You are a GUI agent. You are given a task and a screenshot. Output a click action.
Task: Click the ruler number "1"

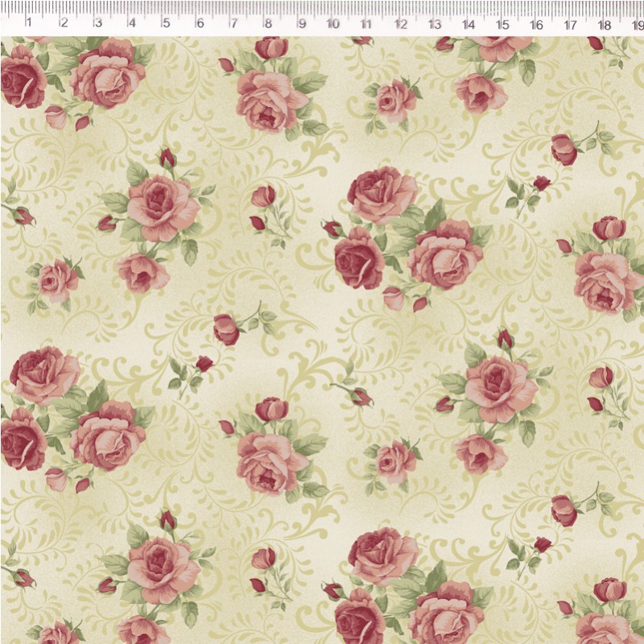tap(28, 23)
